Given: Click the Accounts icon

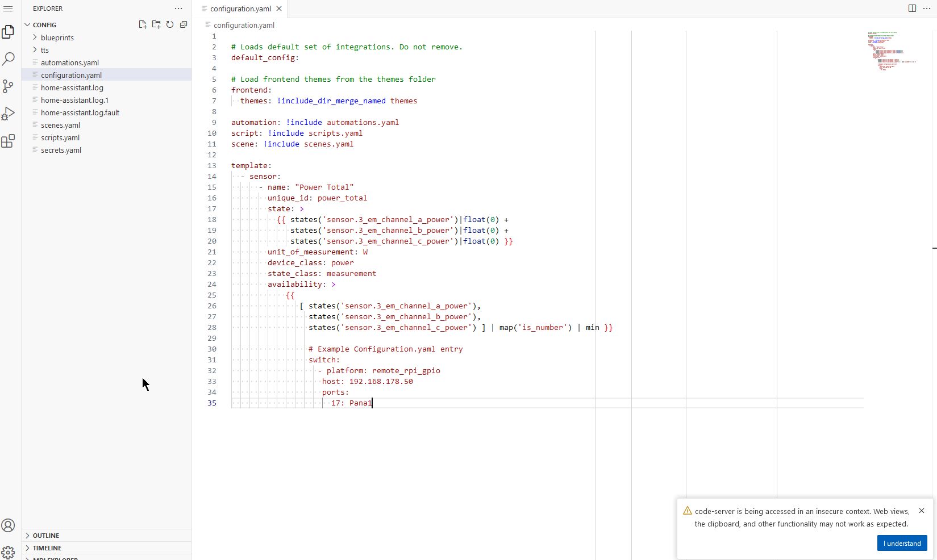Looking at the screenshot, I should coord(9,525).
